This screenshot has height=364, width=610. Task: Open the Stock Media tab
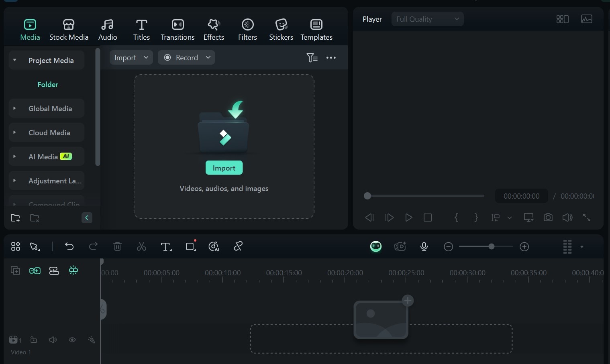(69, 30)
